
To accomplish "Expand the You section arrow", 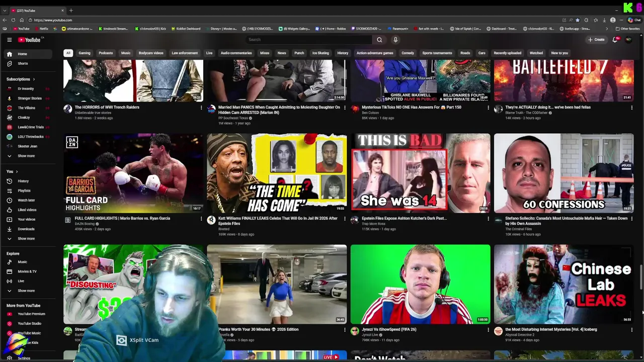I will [x=16, y=171].
